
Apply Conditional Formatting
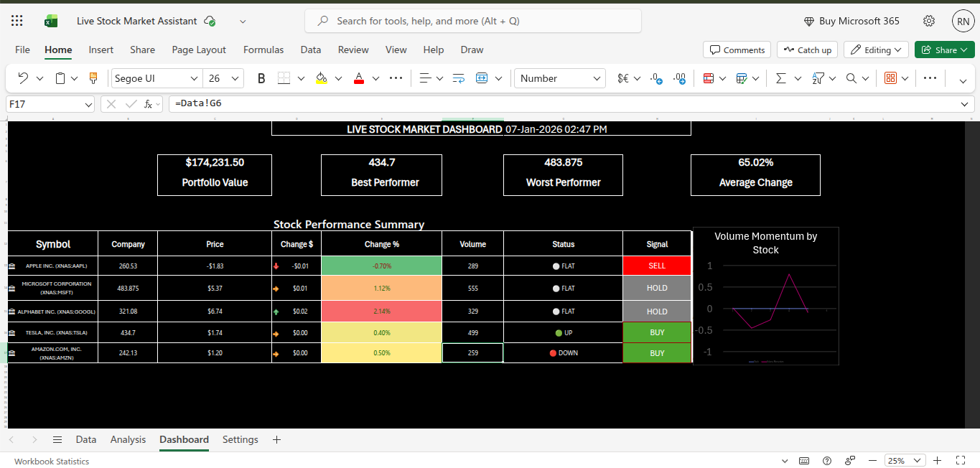point(709,78)
